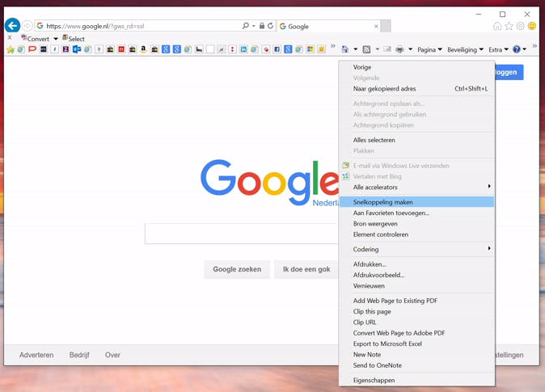The image size is (545, 392).
Task: Click the Ik doe een gok button
Action: [x=306, y=269]
